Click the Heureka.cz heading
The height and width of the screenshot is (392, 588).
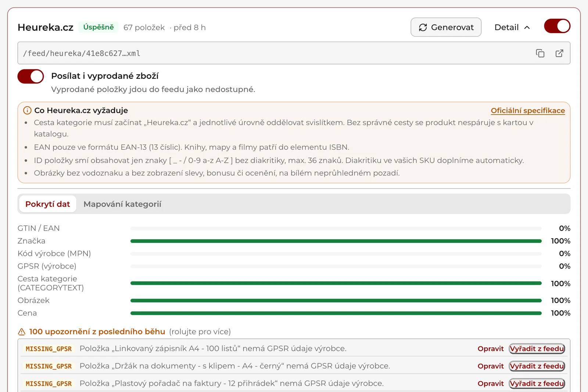[46, 28]
